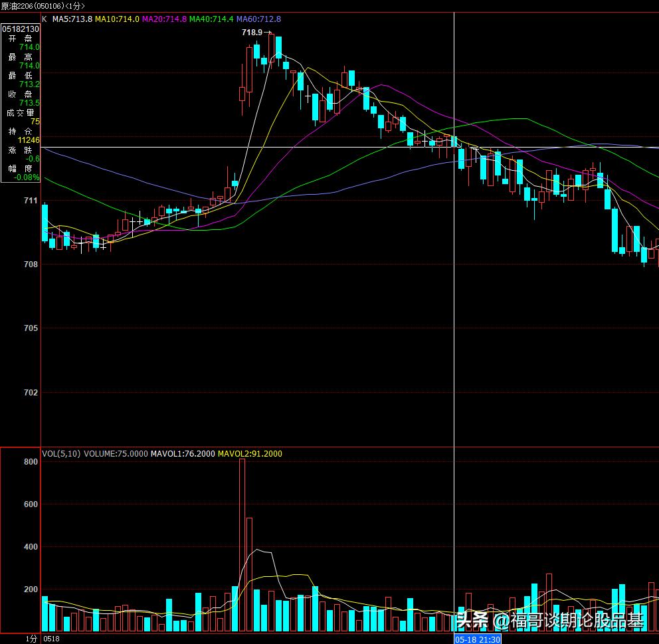Click the 收盘 value 713.5
The image size is (659, 644).
[x=29, y=103]
